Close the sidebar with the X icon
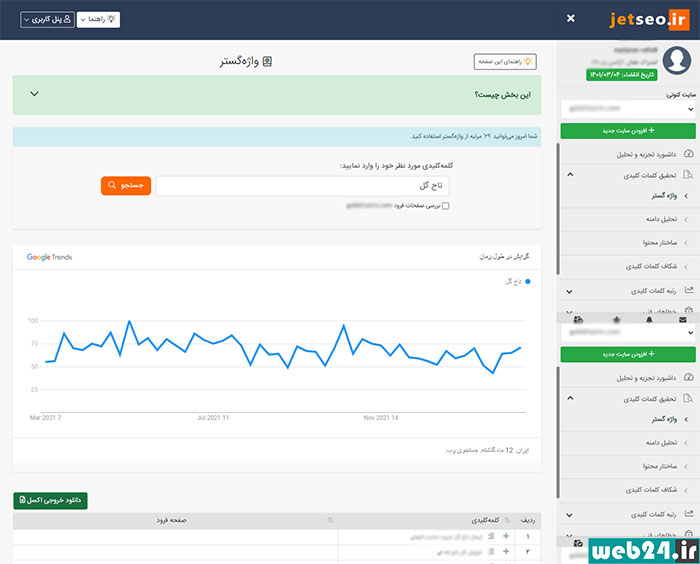This screenshot has width=700, height=564. [x=571, y=18]
